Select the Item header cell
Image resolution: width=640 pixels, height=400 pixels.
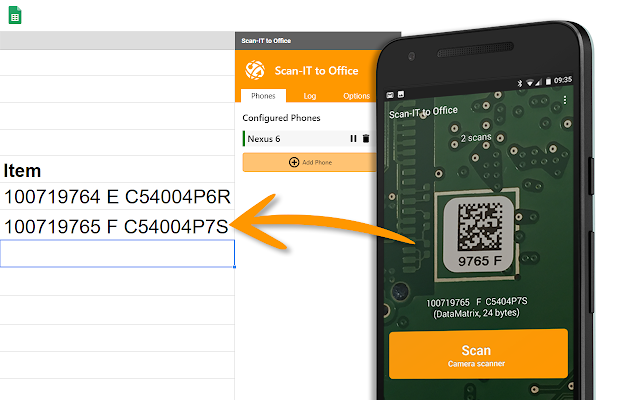(117, 169)
